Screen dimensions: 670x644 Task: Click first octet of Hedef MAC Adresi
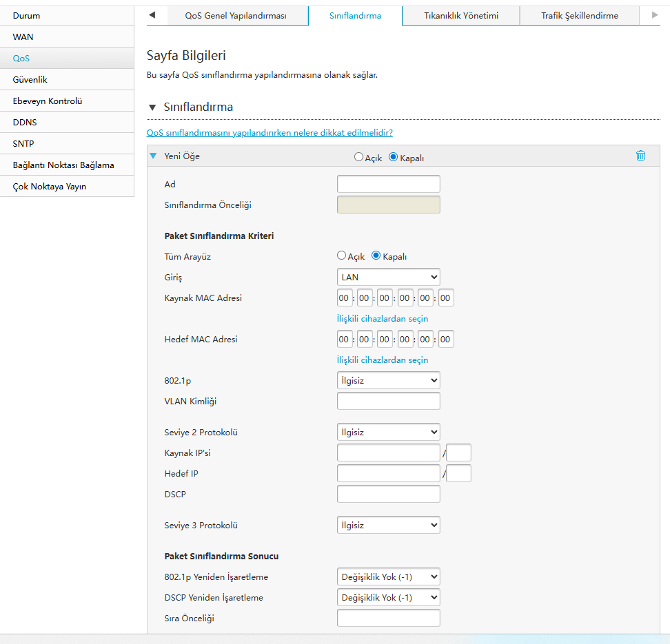click(x=344, y=339)
